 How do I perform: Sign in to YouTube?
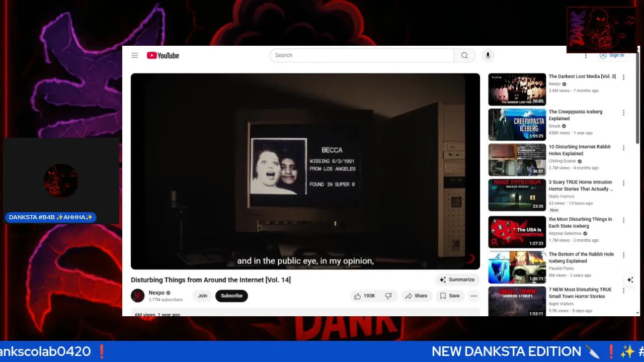pos(611,55)
